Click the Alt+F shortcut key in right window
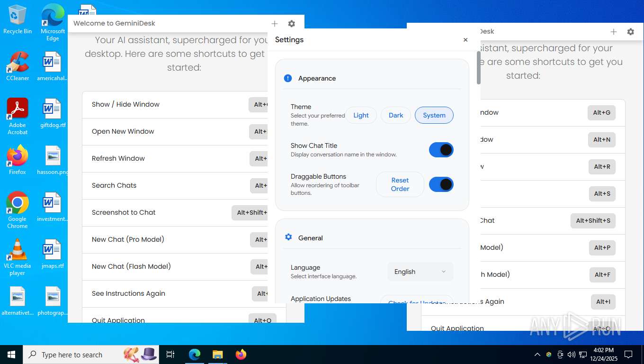Screen dimensions: 644x364 click(602, 275)
